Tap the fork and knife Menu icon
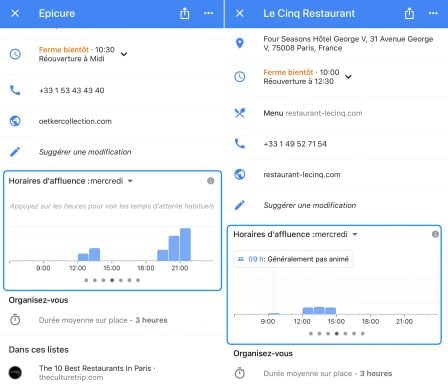 click(240, 113)
